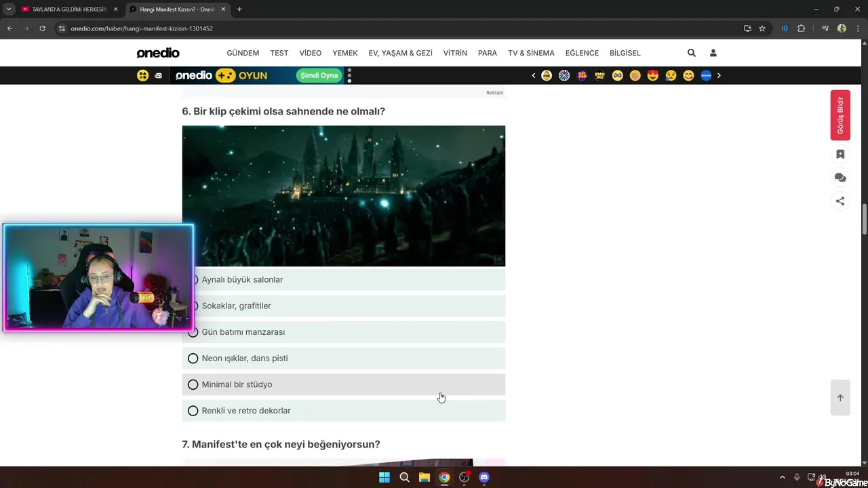Open the GÜNDEM menu
This screenshot has height=488, width=868.
pyautogui.click(x=243, y=53)
